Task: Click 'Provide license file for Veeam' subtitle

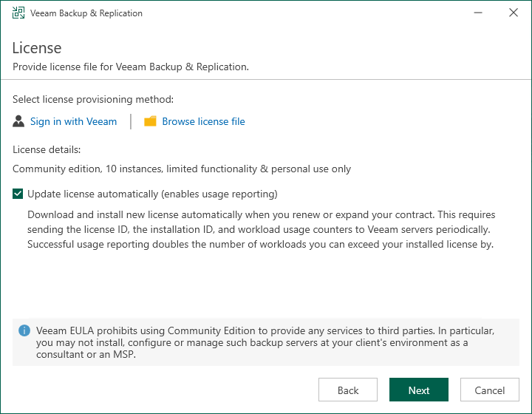Action: (x=131, y=67)
